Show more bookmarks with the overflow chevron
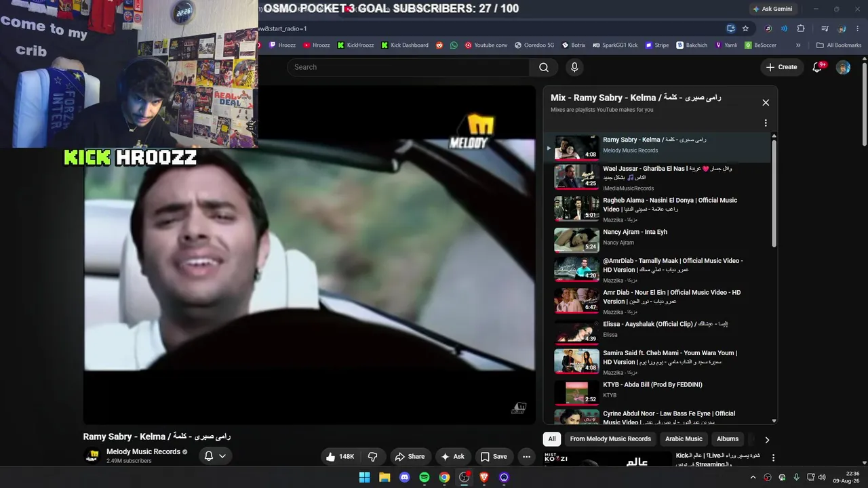Image resolution: width=868 pixels, height=488 pixels. click(x=798, y=45)
